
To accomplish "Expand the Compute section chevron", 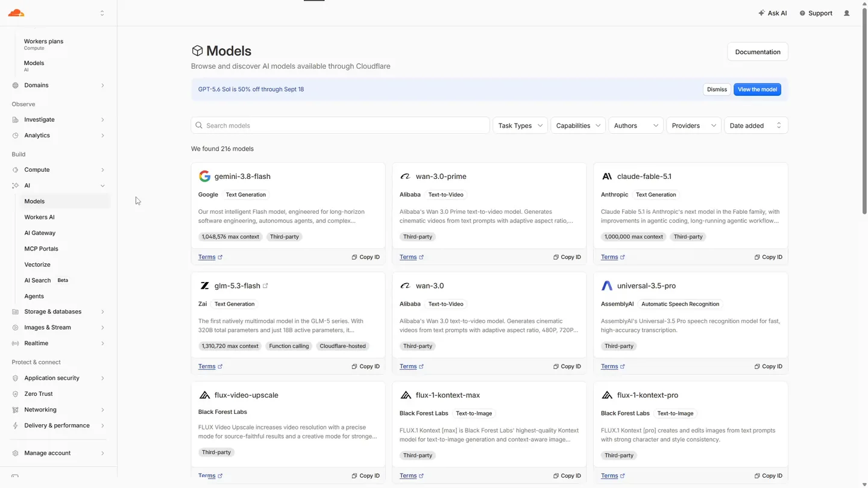I will (102, 170).
